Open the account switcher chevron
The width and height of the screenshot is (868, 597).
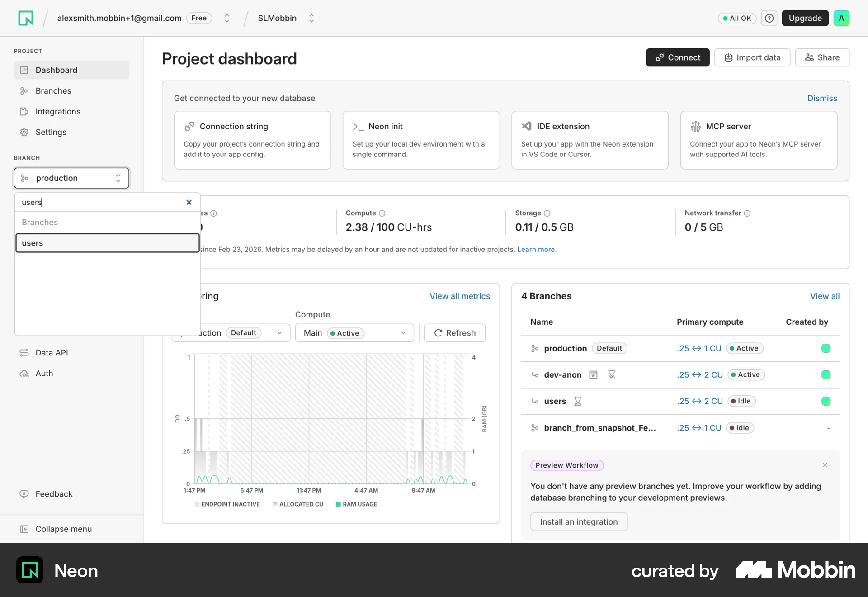pos(227,18)
